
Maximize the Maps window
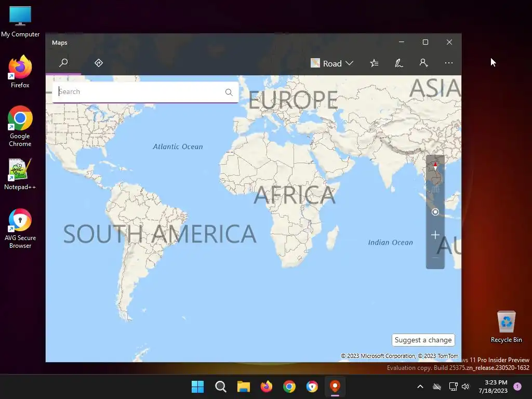tap(425, 42)
